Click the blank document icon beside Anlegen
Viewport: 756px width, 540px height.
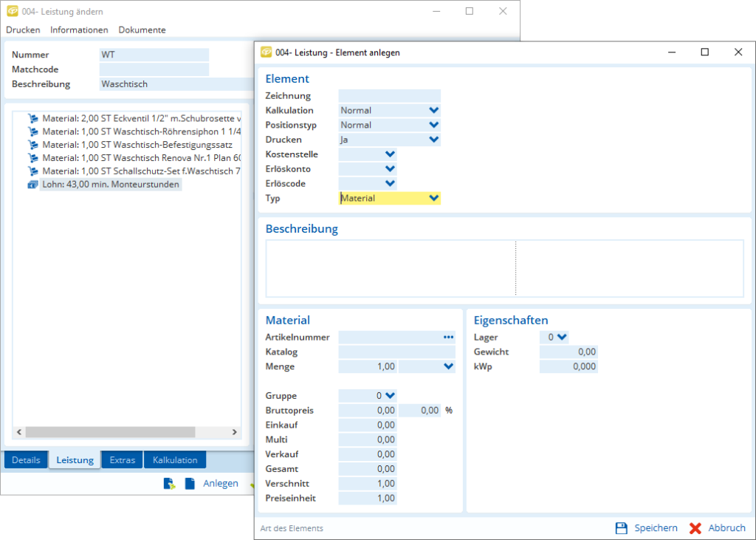(x=190, y=483)
